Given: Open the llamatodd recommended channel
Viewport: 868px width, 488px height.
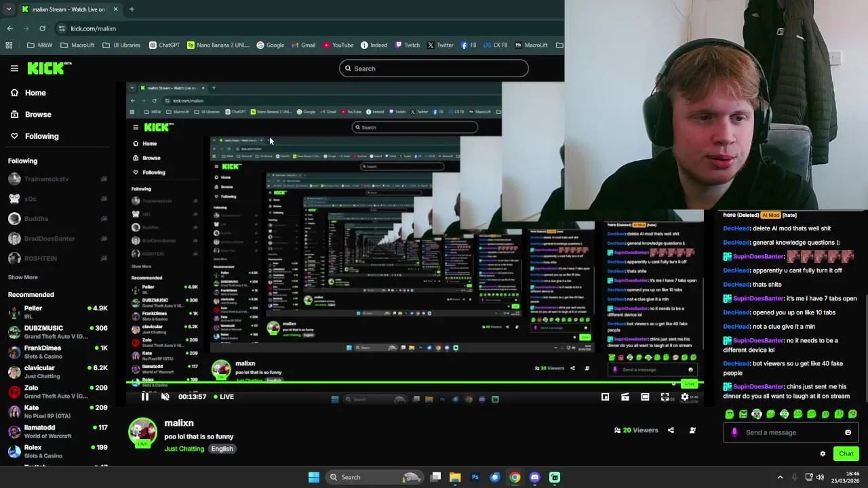Looking at the screenshot, I should tap(58, 431).
